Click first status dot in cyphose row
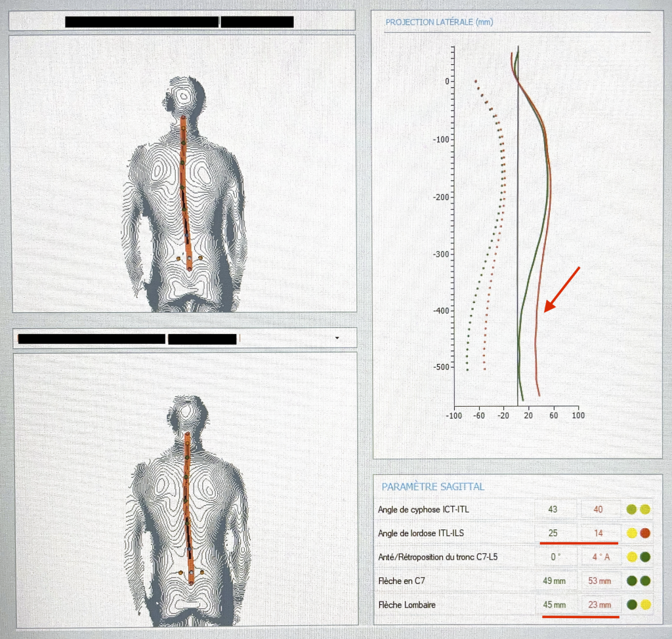This screenshot has width=672, height=639. pos(633,509)
